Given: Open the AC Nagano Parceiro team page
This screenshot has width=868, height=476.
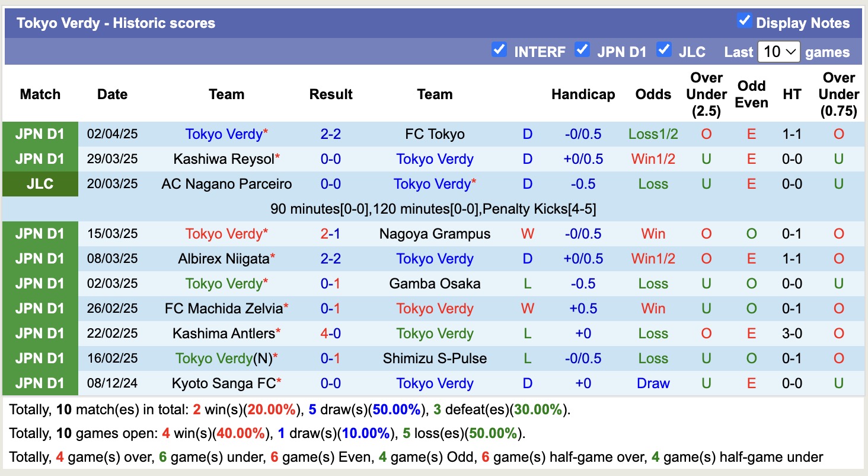Looking at the screenshot, I should 226,184.
